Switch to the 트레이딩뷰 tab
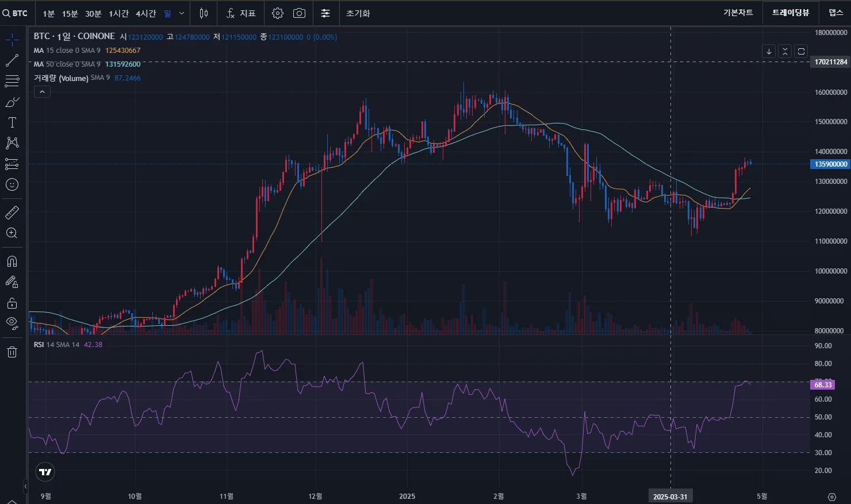 (x=791, y=13)
